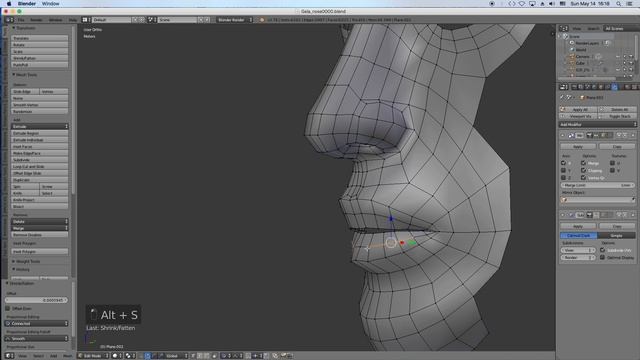This screenshot has width=640, height=360.
Task: Click the Subdivide button in Mesh Tools
Action: coord(40,160)
